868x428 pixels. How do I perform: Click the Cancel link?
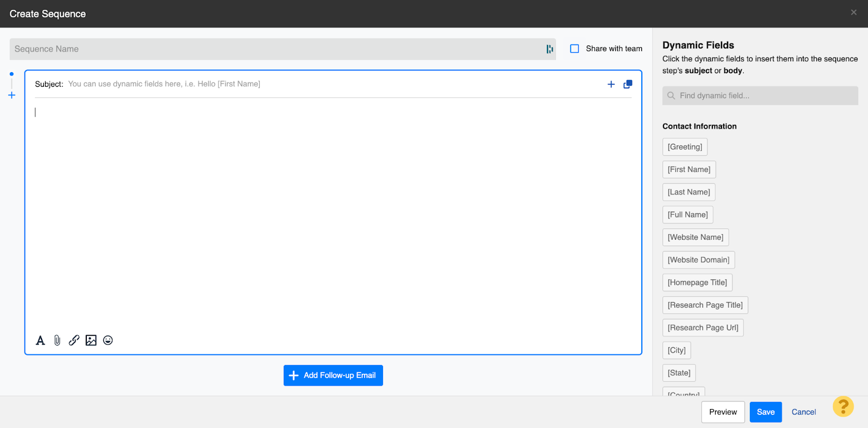pyautogui.click(x=803, y=412)
